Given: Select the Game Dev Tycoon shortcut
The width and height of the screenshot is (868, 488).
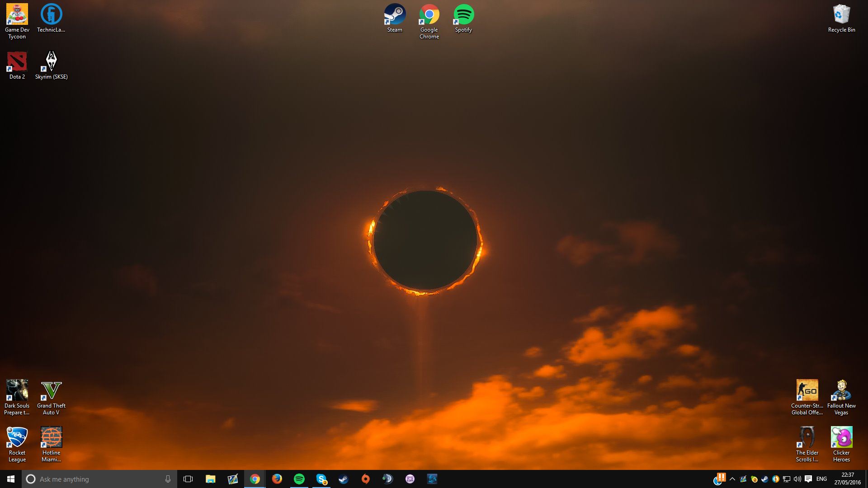Looking at the screenshot, I should (17, 22).
